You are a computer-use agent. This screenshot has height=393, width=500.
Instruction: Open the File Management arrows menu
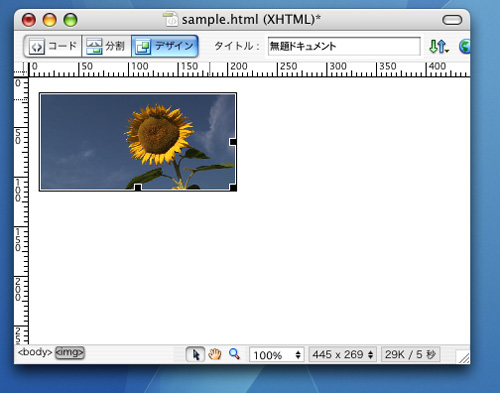coord(439,47)
